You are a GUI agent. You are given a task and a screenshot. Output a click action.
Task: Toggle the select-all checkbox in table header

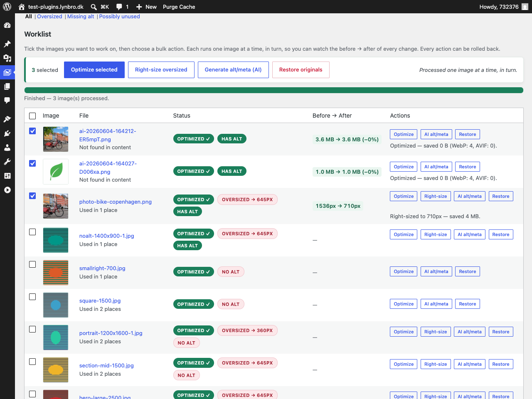[32, 116]
